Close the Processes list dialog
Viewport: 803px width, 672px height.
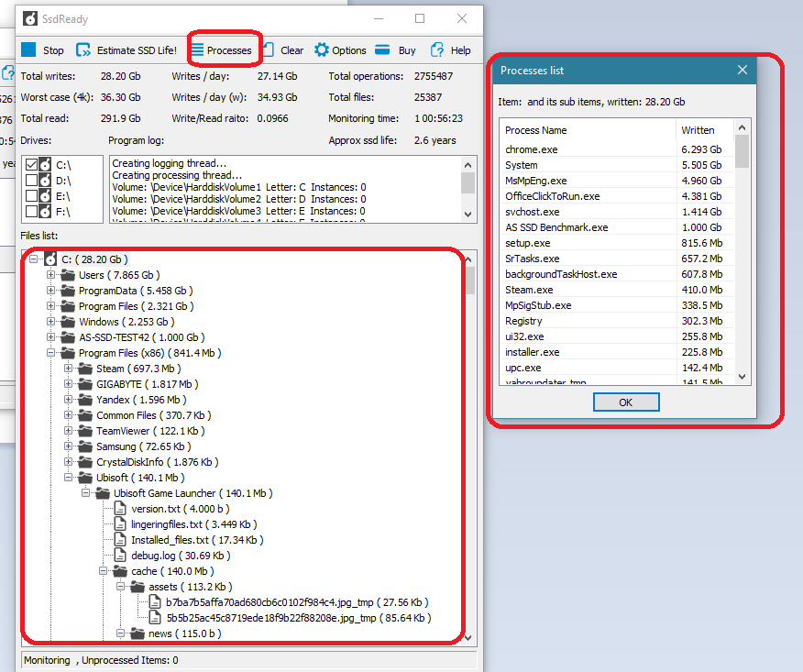point(742,71)
